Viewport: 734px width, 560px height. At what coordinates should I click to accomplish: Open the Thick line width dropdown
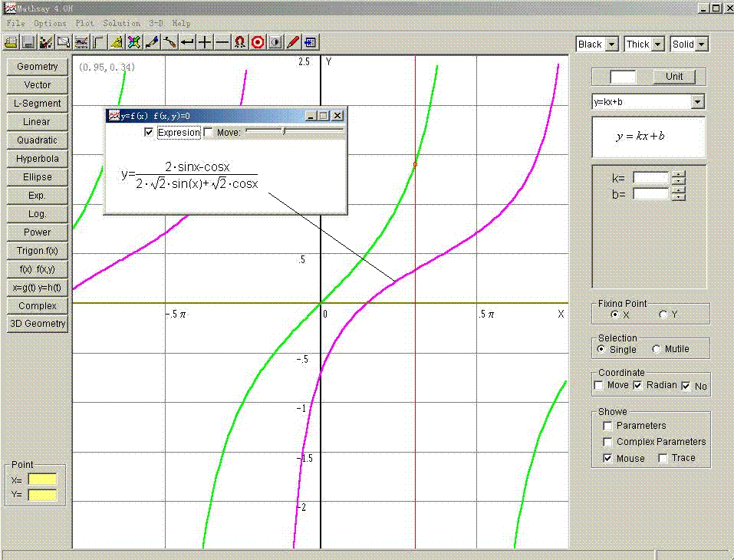[658, 44]
